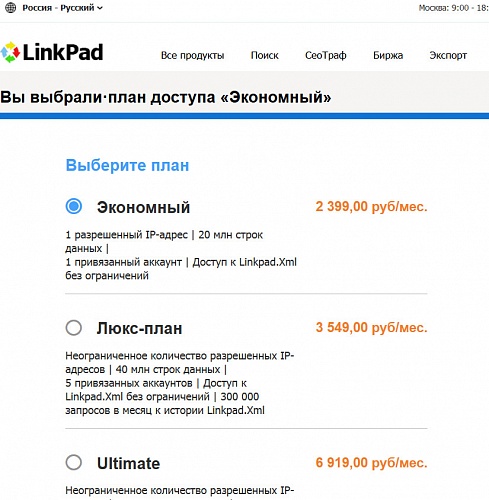Go to the Поиск menu item
Image resolution: width=489 pixels, height=500 pixels.
point(265,55)
